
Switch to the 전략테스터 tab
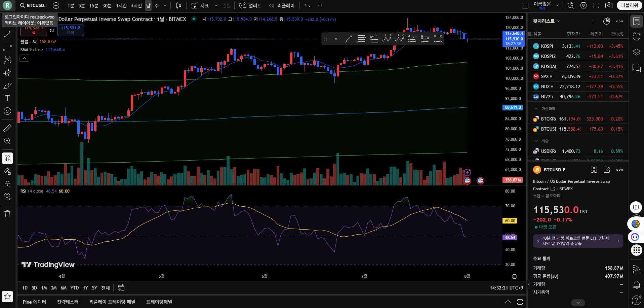tap(68, 302)
